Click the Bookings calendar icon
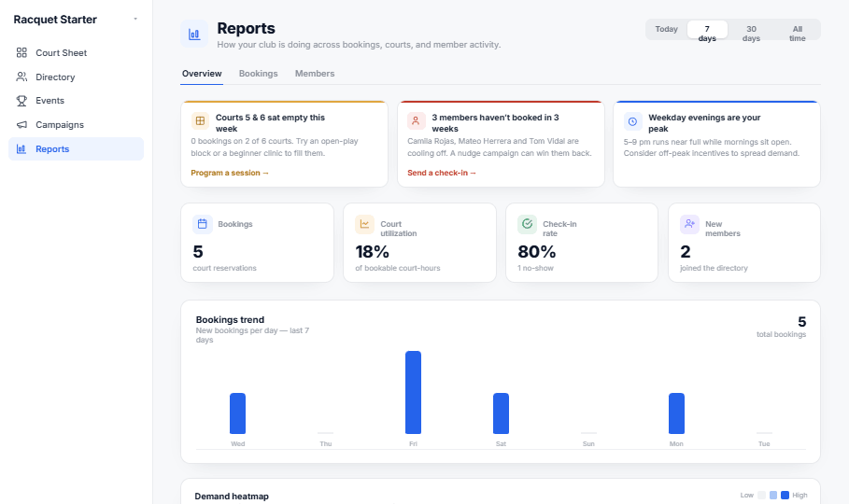849x504 pixels. pos(202,224)
